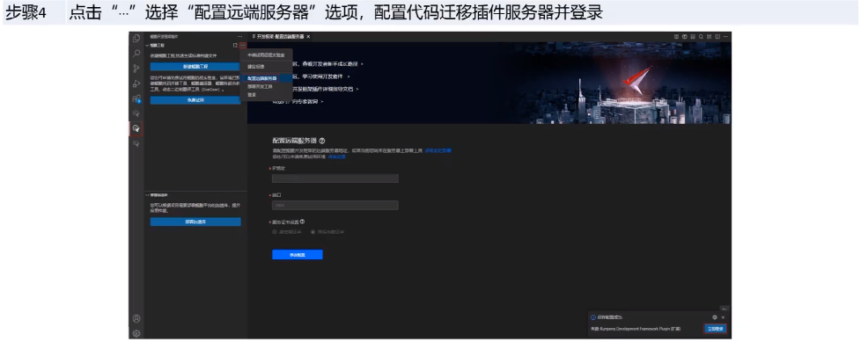The image size is (868, 342).
Task: Open the Source Control view
Action: pos(136,69)
